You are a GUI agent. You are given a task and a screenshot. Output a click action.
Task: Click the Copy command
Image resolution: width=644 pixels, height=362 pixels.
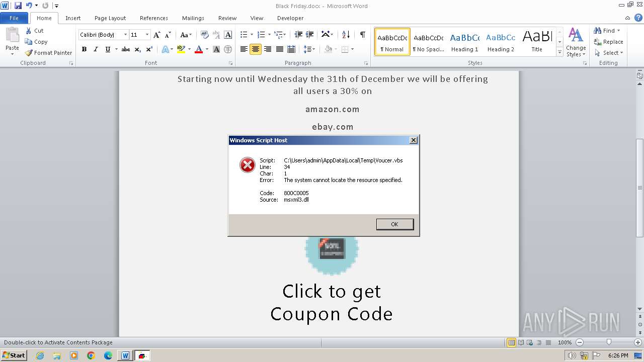36,42
